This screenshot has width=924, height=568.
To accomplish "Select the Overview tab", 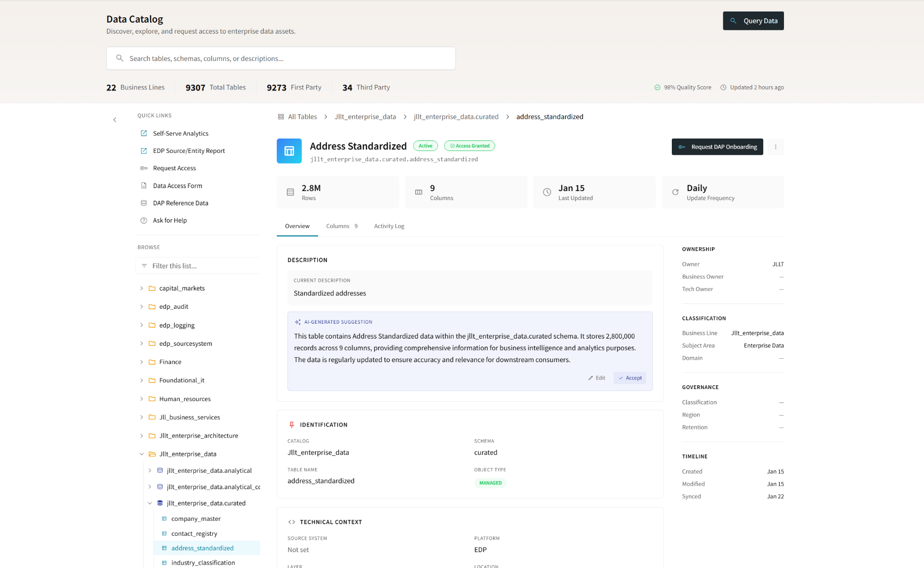I will click(297, 226).
